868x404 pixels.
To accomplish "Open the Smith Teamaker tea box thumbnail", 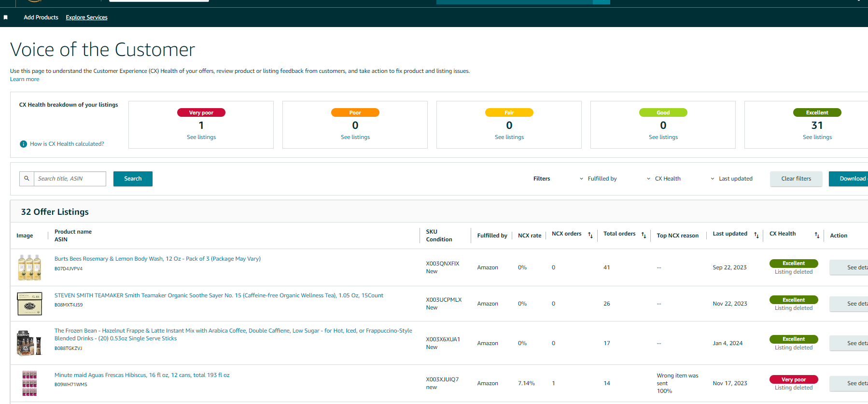I will (x=29, y=304).
